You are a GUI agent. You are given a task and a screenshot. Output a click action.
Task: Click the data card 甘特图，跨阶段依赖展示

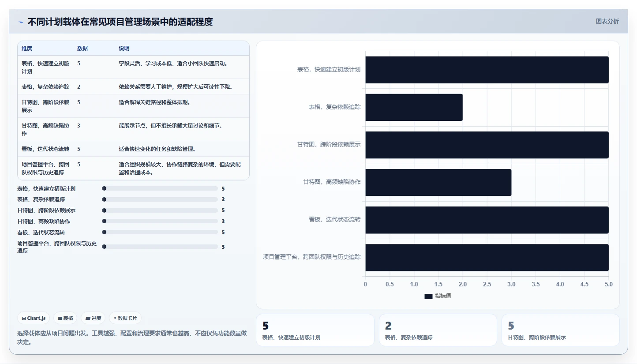[561, 330]
